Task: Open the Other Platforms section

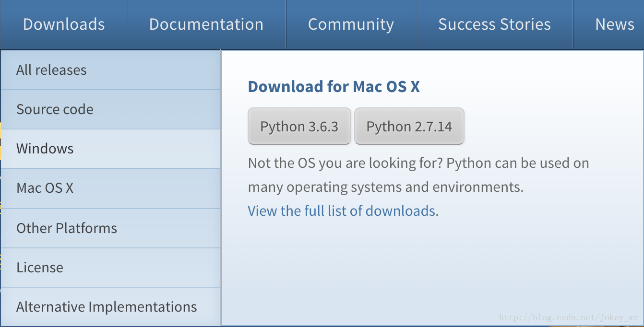Action: [x=67, y=228]
